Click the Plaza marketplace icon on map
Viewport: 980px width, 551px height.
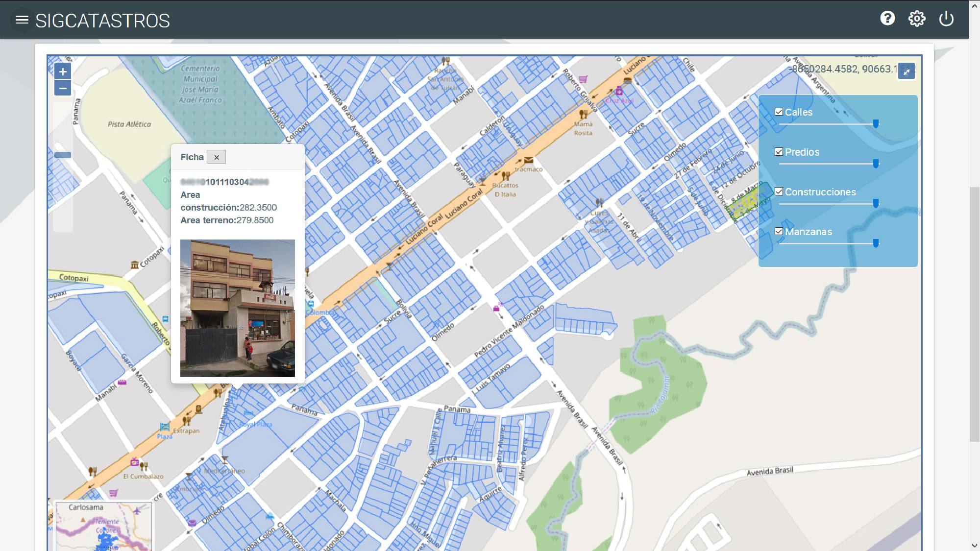[165, 427]
